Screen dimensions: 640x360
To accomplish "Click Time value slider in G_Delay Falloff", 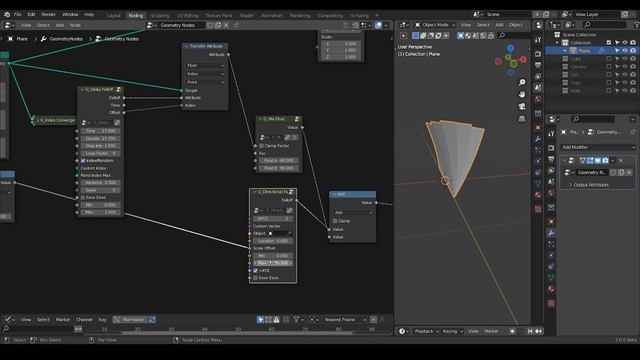I will click(100, 131).
